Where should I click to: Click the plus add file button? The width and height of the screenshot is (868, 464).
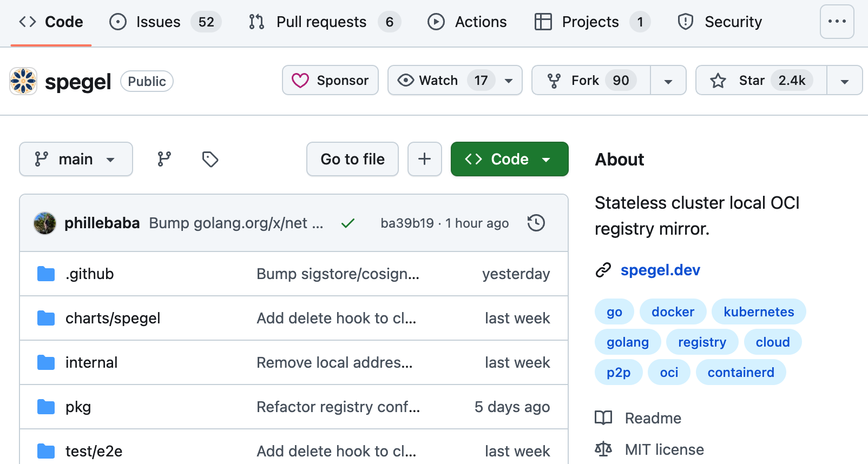425,159
